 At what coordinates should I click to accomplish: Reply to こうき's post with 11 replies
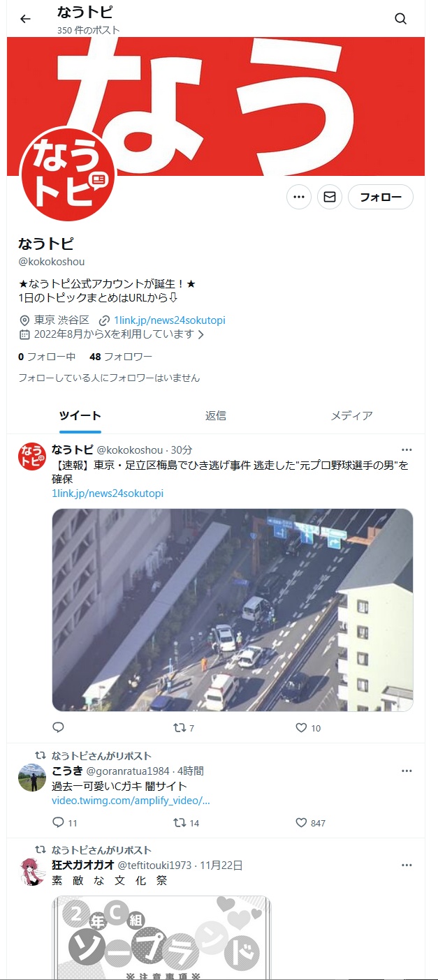pyautogui.click(x=65, y=823)
